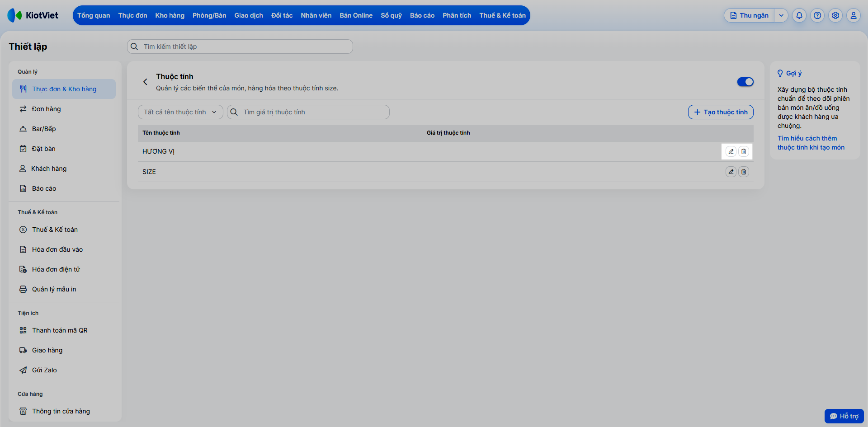The height and width of the screenshot is (427, 868).
Task: Click the Gợi ý lightbulb heading
Action: click(x=789, y=73)
